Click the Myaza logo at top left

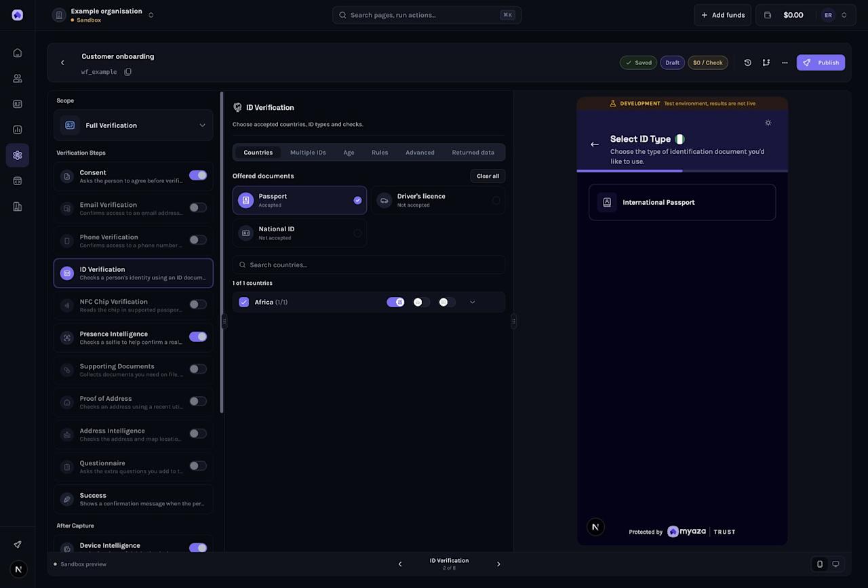(x=18, y=15)
